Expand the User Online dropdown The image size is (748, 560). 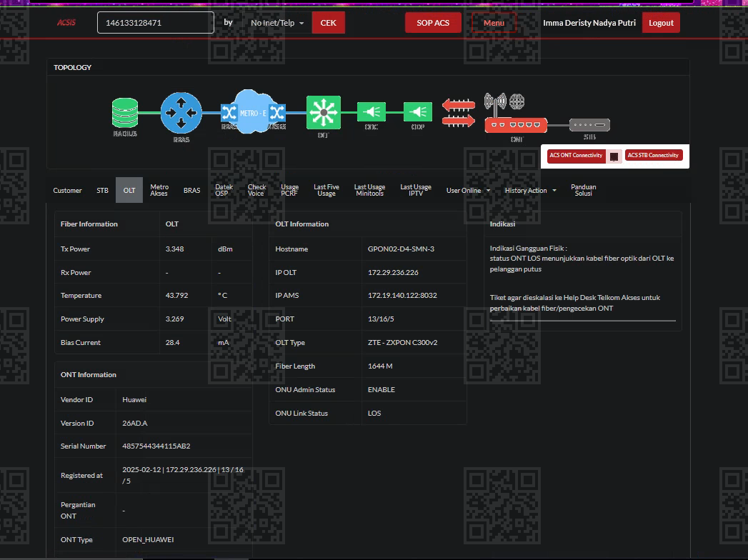click(468, 190)
